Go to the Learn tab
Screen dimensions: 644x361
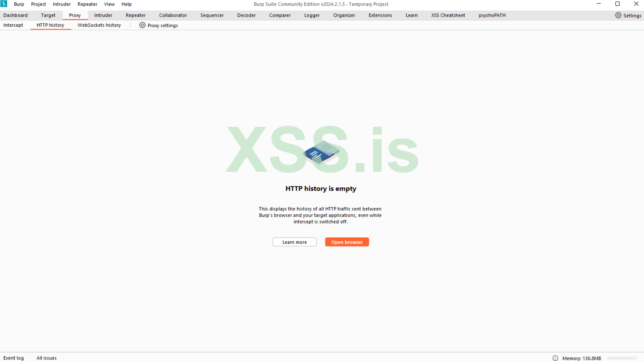412,15
